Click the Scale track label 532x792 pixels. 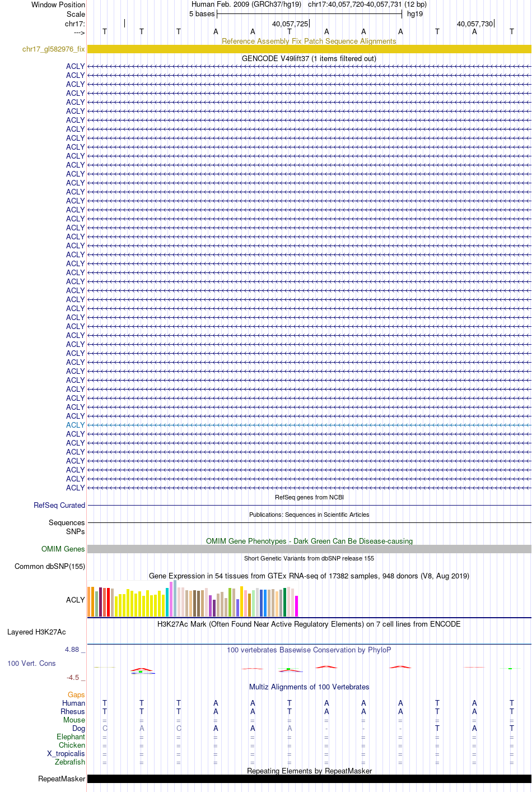[x=76, y=14]
